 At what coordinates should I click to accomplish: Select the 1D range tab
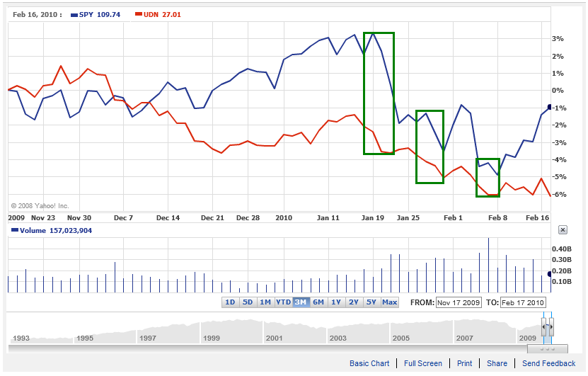click(230, 302)
